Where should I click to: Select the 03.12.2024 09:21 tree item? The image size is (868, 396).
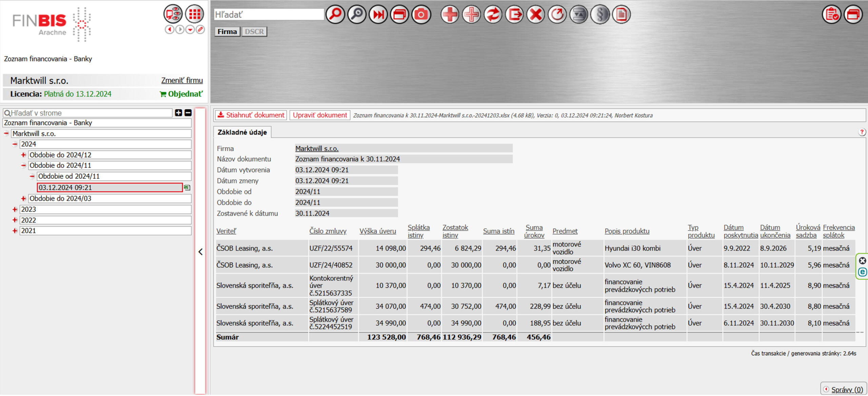110,188
